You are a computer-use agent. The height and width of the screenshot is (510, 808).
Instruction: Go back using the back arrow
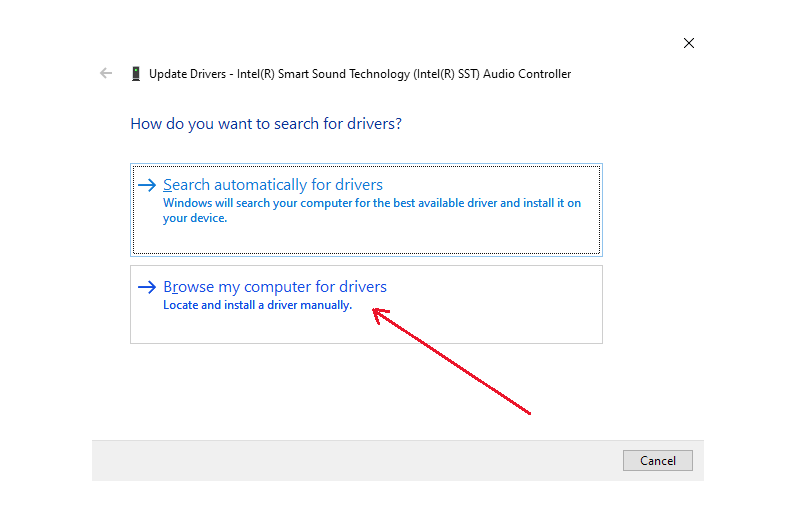(x=106, y=73)
